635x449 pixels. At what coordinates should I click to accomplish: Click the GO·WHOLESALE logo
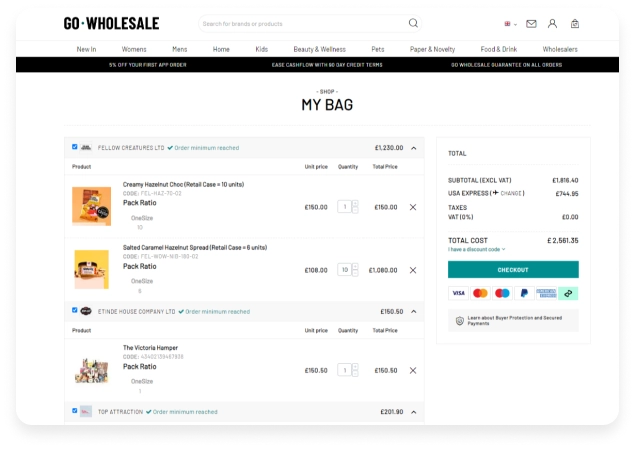(x=111, y=23)
